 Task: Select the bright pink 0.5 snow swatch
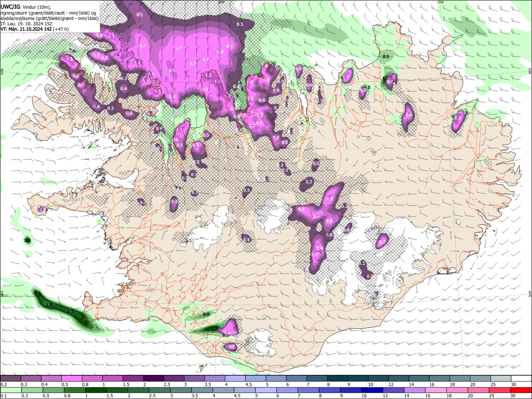71,379
